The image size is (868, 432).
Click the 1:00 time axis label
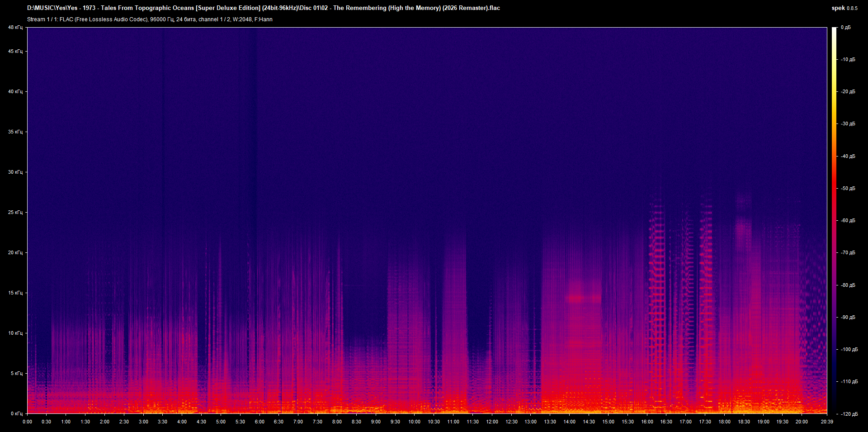[66, 422]
